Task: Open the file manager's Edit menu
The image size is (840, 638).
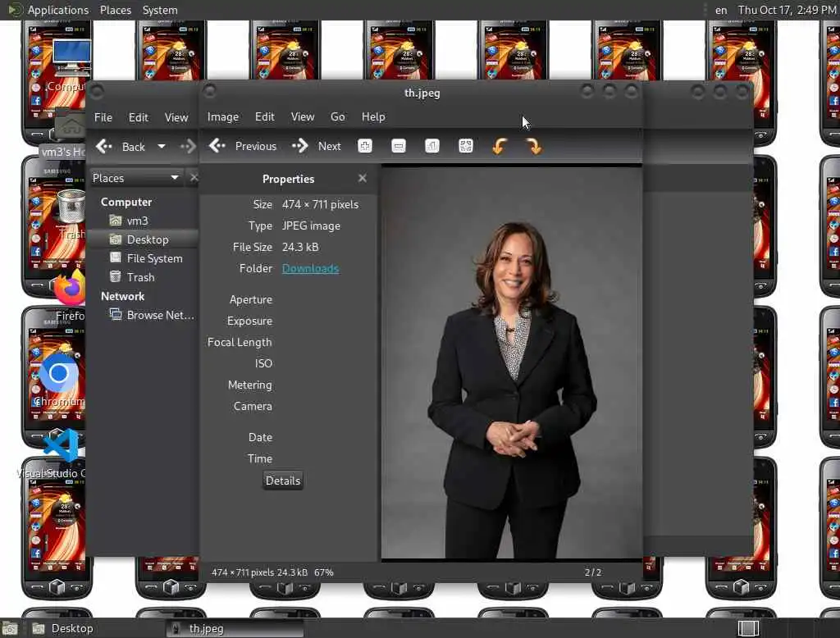Action: click(138, 117)
